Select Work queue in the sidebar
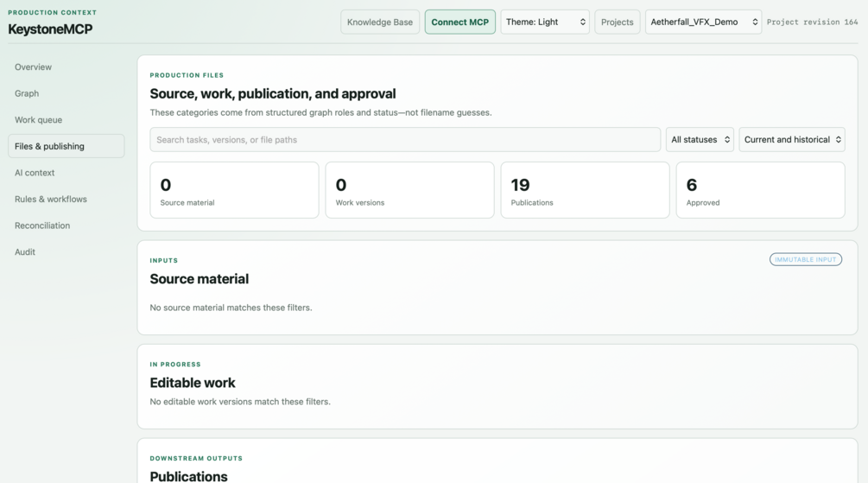868x483 pixels. (66, 119)
